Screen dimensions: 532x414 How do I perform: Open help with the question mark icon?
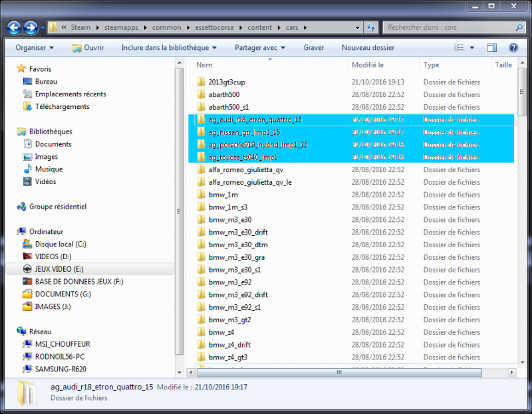(x=513, y=47)
